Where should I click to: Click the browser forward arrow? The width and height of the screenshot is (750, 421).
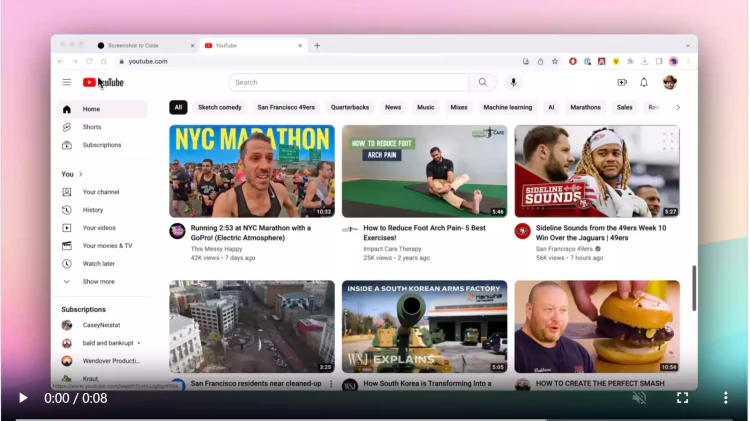[75, 61]
